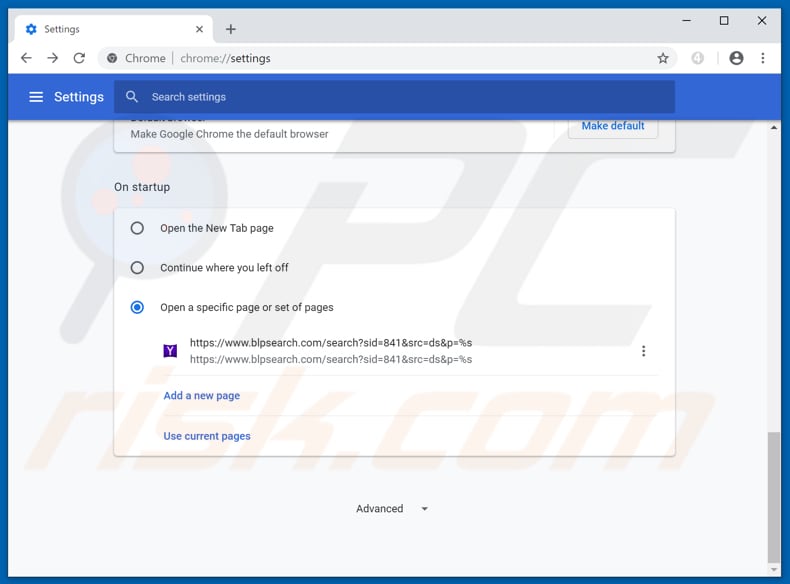
Task: Click the On startup heading
Action: (x=142, y=187)
